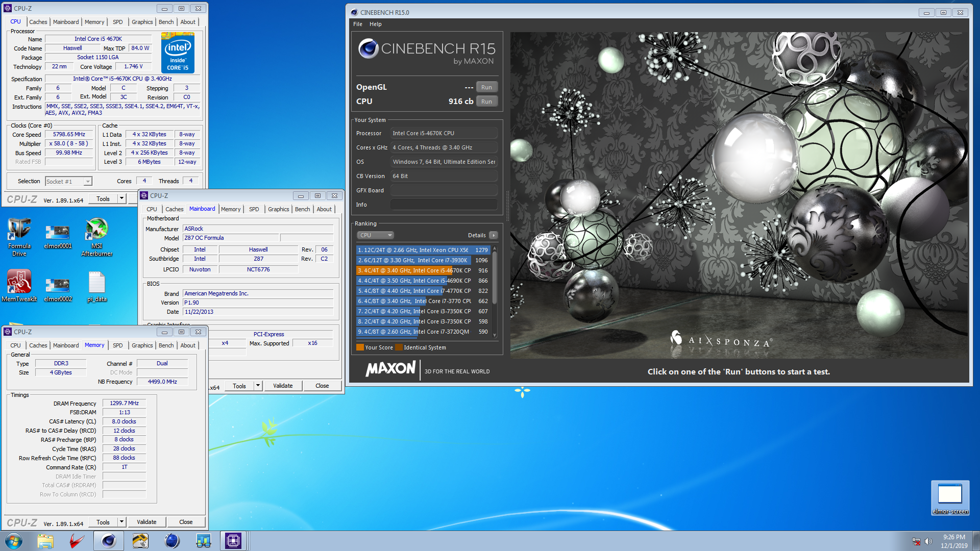Switch to CPU tab in Mainboard CPU-Z window
The image size is (980, 551).
point(152,209)
